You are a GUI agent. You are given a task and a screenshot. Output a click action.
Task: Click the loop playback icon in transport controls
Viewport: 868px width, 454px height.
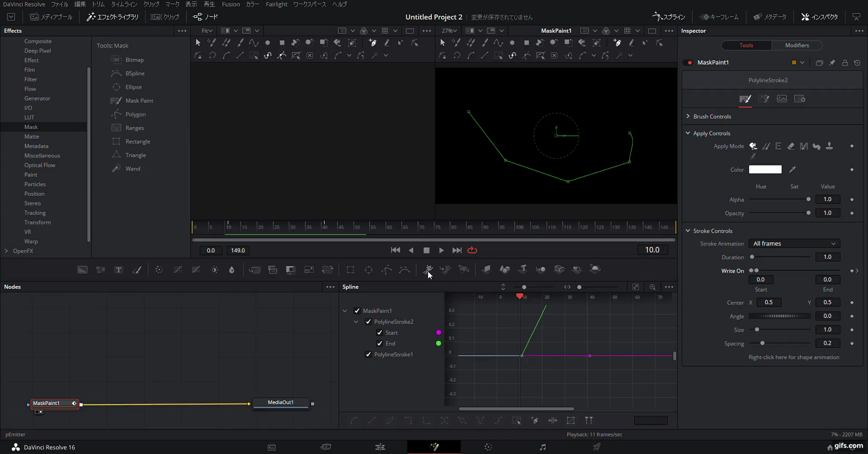[472, 250]
